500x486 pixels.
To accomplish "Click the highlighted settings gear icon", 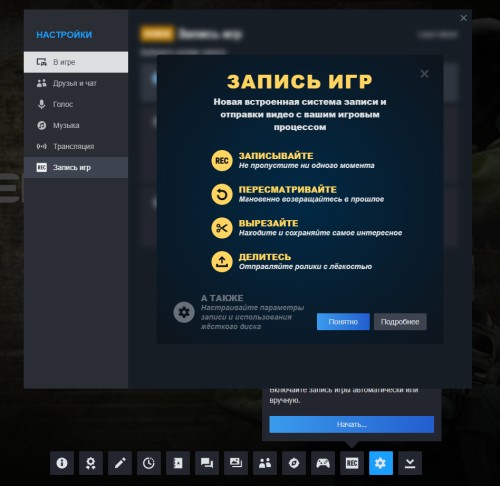I will tap(381, 463).
